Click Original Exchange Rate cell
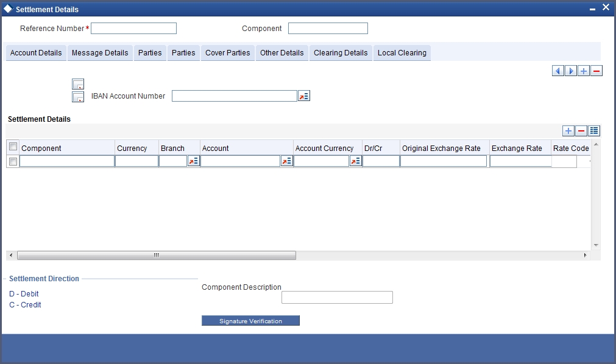Image resolution: width=616 pixels, height=364 pixels. 444,161
